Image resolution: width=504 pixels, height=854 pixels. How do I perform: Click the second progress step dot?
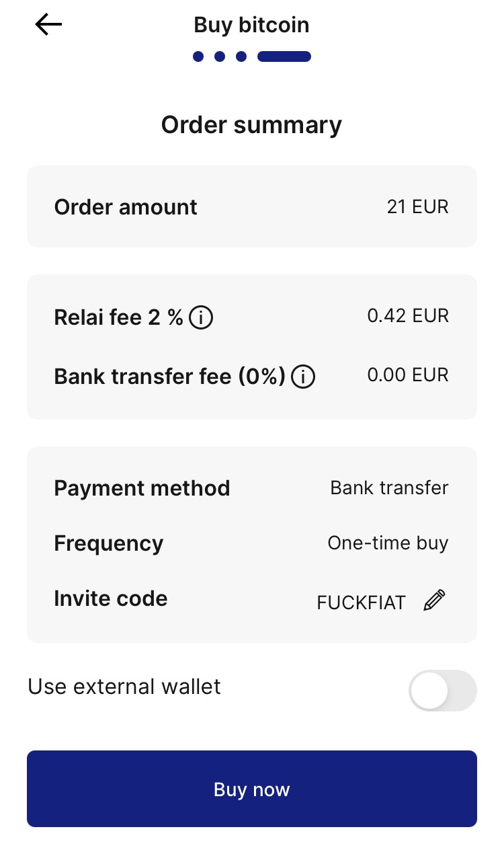click(x=220, y=56)
